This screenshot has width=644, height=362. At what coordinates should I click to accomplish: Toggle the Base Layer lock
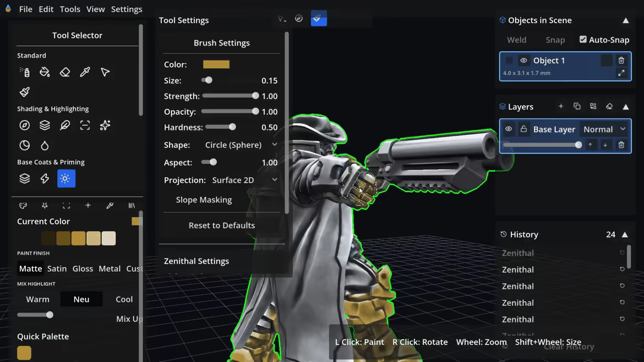tap(523, 129)
